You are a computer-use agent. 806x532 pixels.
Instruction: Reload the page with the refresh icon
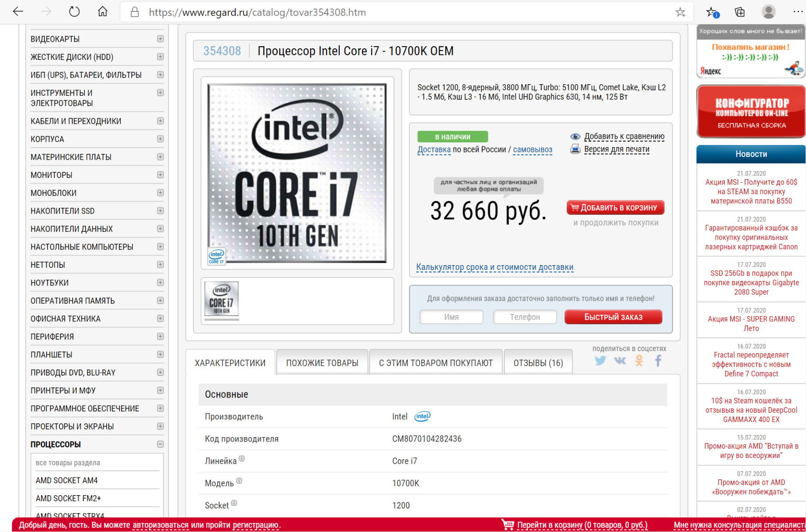click(74, 12)
